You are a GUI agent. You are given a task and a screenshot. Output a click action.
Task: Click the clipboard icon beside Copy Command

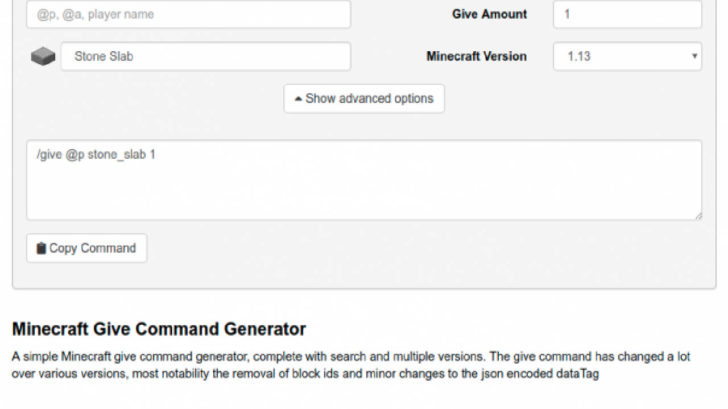click(x=41, y=248)
